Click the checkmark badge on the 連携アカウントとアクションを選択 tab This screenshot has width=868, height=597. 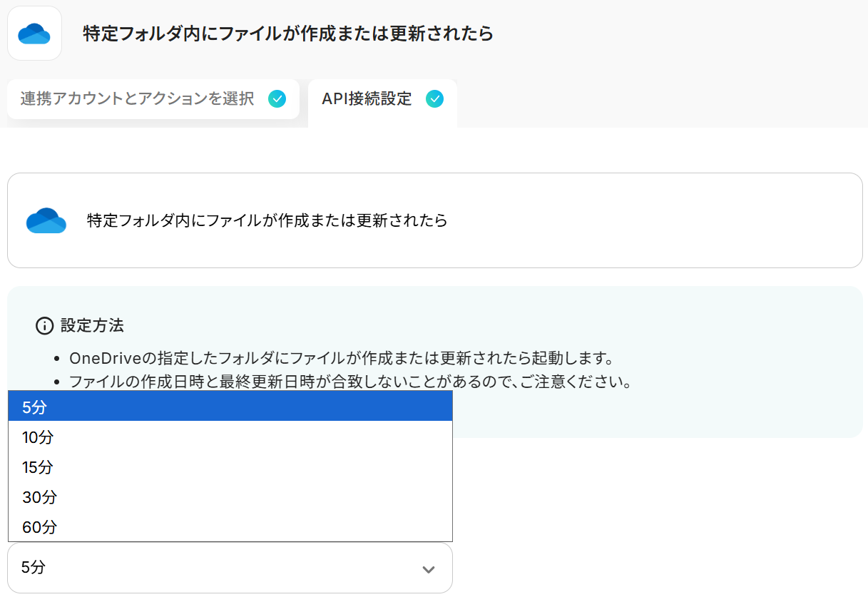(277, 99)
